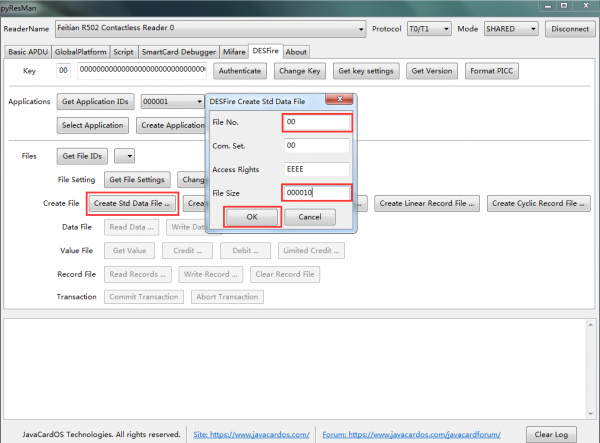This screenshot has height=443, width=600.
Task: Focus the File Size input field
Action: click(x=317, y=193)
